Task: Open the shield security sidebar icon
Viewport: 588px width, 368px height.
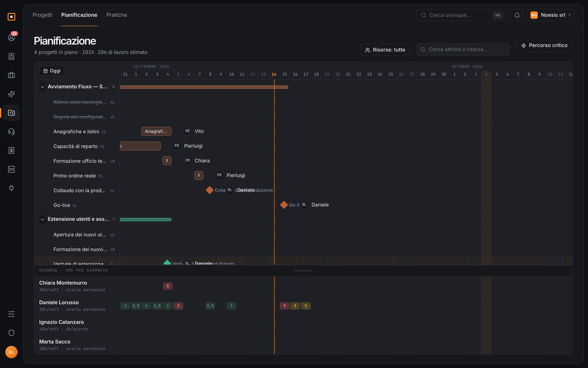Action: (11, 333)
